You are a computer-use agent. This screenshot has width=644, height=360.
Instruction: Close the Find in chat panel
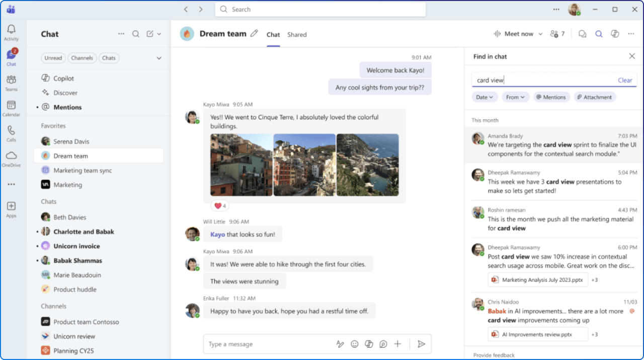(x=632, y=56)
